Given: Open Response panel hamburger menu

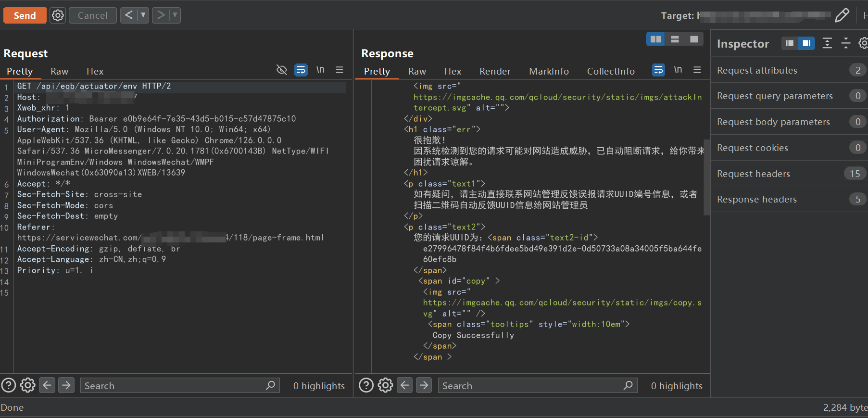Looking at the screenshot, I should coord(697,70).
